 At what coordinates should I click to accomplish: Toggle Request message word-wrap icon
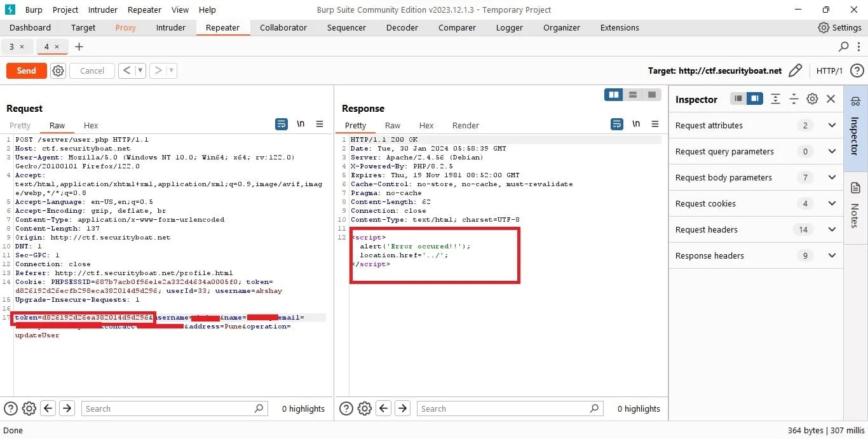click(281, 125)
